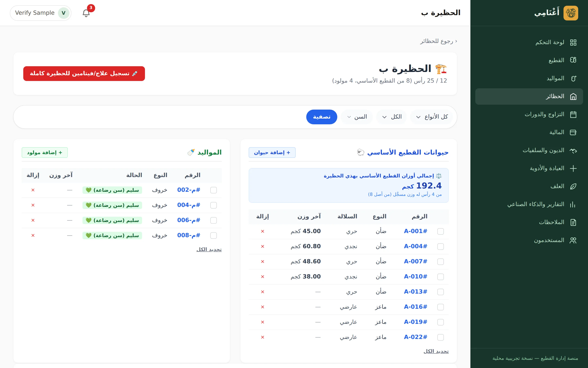Screen dimensions: 588x368
Task: Open newborn number م-006 link
Action: (x=189, y=220)
